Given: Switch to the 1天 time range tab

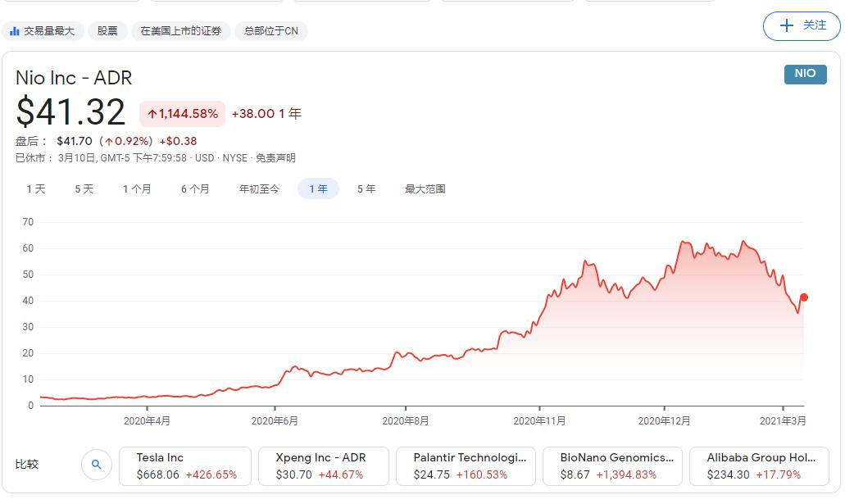Looking at the screenshot, I should [35, 188].
